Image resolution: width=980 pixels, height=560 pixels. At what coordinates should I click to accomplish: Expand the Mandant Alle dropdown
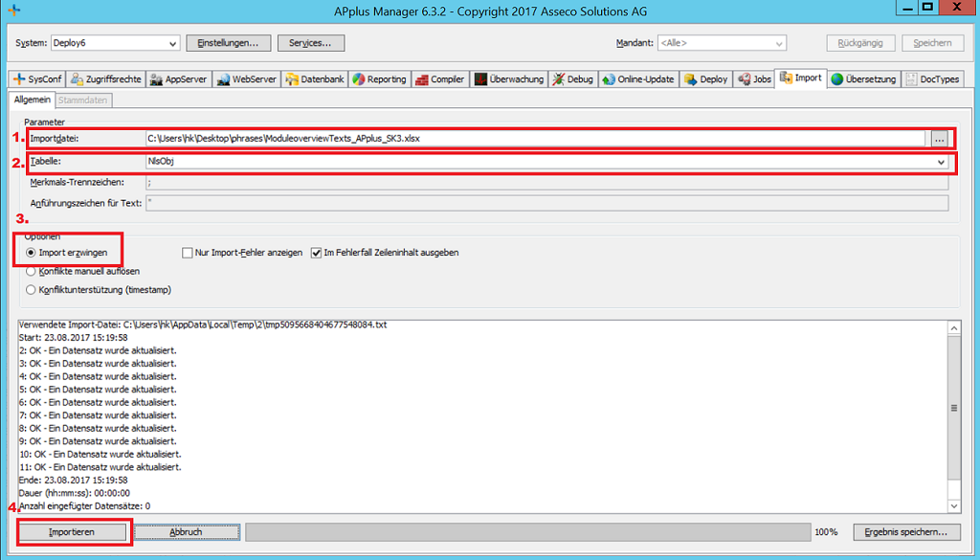(779, 43)
